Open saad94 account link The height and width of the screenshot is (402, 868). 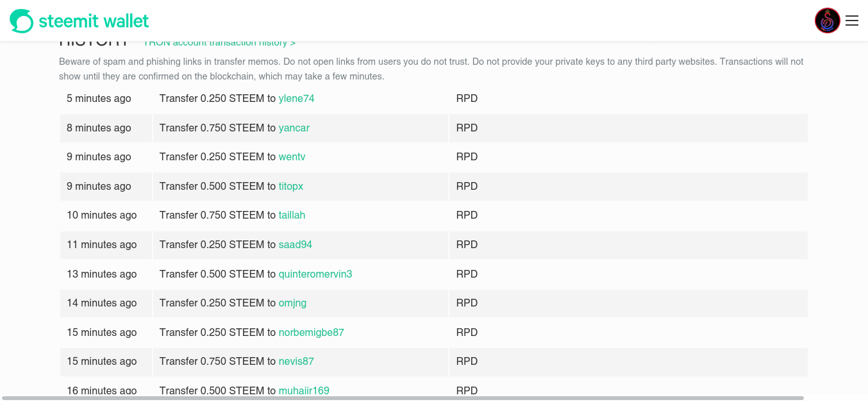point(295,245)
